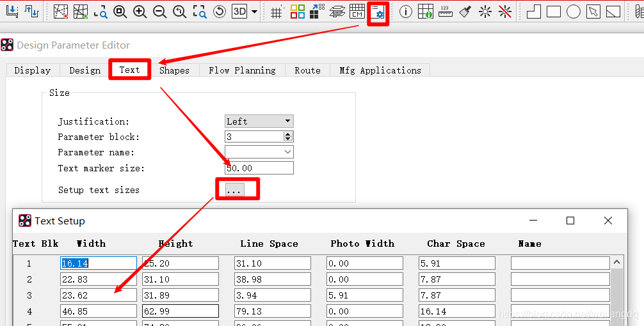Select the Measure ruler tool
644x326 pixels.
(445, 12)
